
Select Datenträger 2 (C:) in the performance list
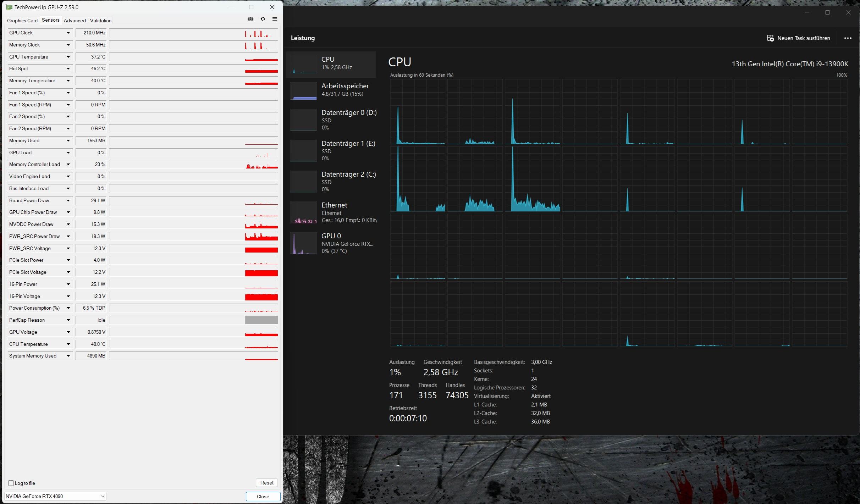click(331, 181)
